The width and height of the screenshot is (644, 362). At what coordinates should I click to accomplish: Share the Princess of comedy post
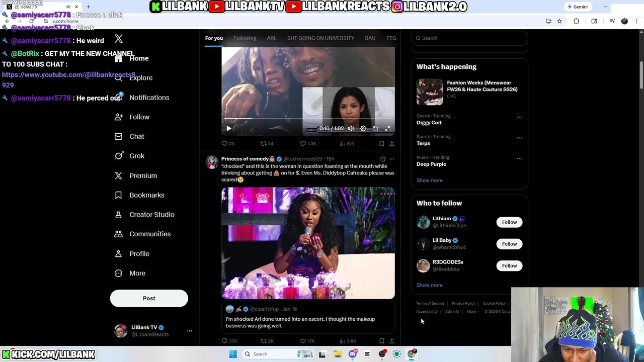(x=391, y=341)
